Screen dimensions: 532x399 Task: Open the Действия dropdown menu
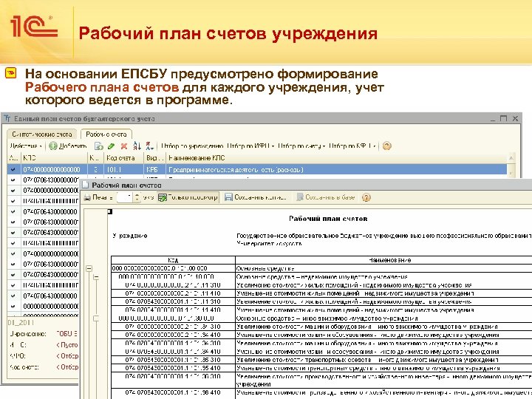click(26, 146)
